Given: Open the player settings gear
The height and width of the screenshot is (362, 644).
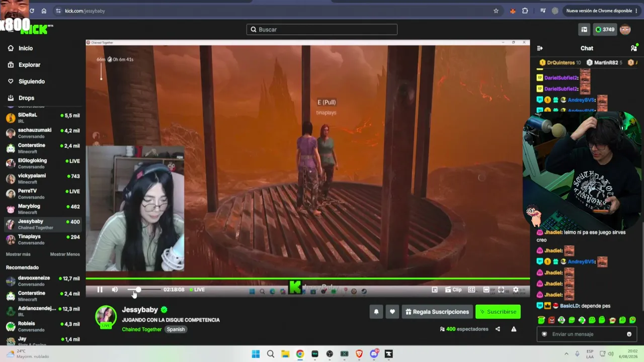Looking at the screenshot, I should 516,290.
